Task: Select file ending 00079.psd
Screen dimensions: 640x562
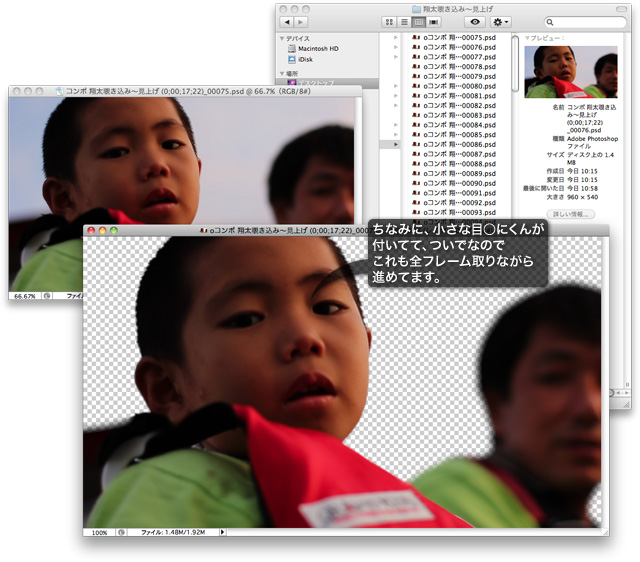Action: (x=454, y=76)
